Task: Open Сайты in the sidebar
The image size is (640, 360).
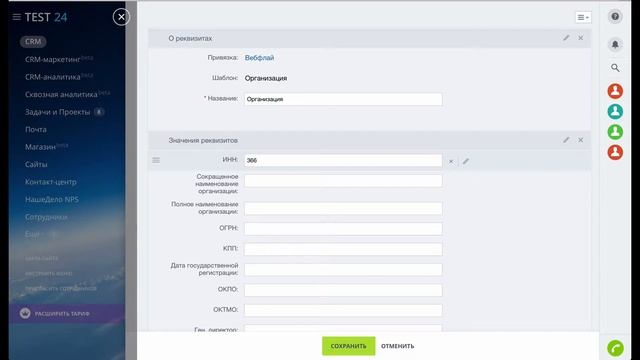Action: (x=36, y=164)
